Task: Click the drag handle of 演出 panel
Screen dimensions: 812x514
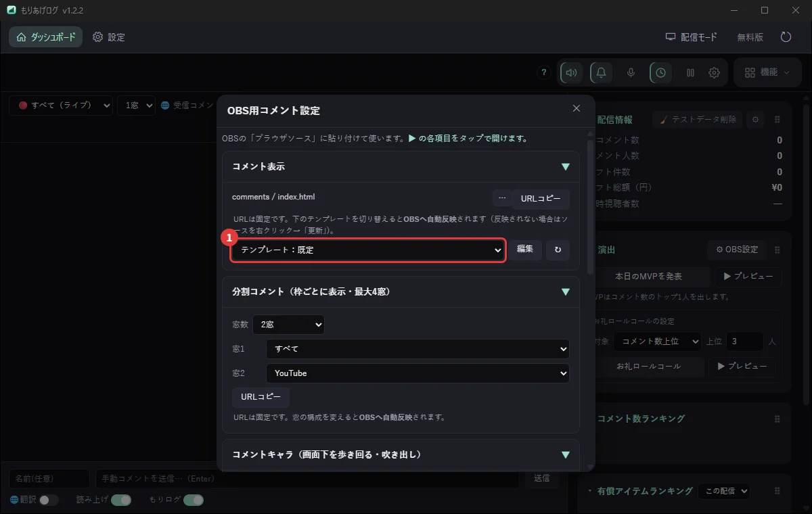Action: (x=777, y=250)
